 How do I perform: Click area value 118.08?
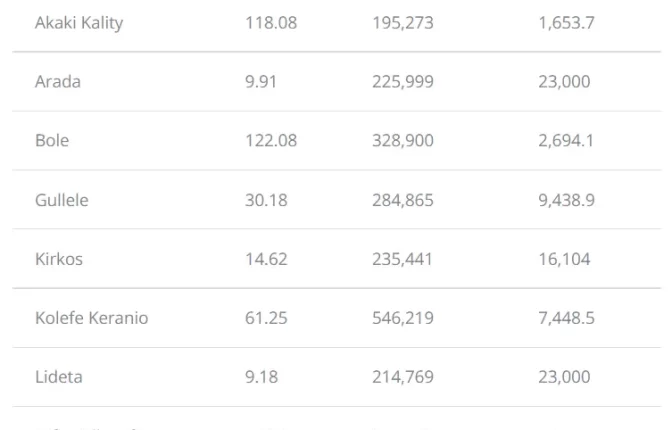tap(271, 23)
